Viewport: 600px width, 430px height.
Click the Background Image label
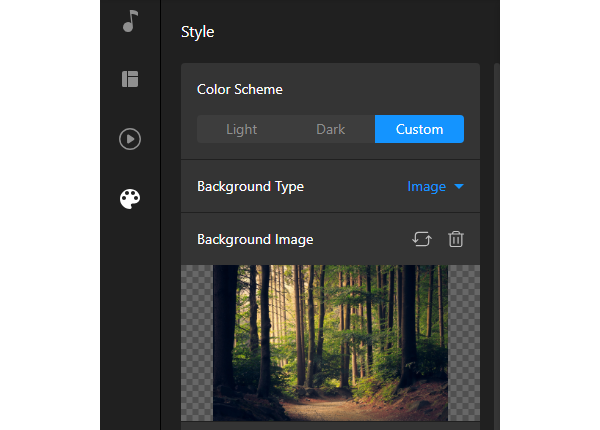click(x=255, y=239)
